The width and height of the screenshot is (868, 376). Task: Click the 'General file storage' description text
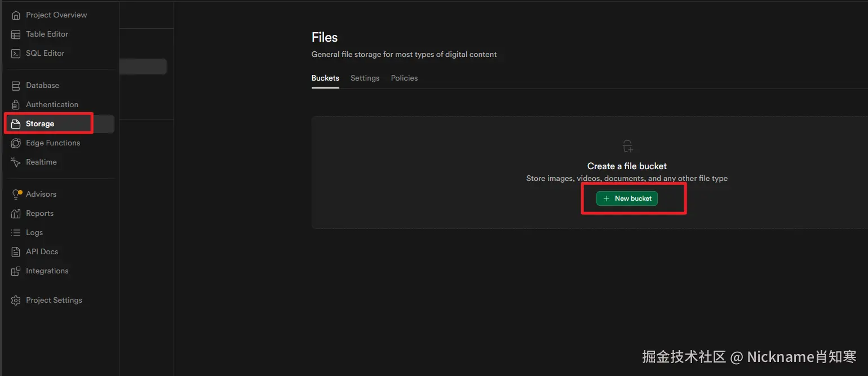(x=404, y=55)
